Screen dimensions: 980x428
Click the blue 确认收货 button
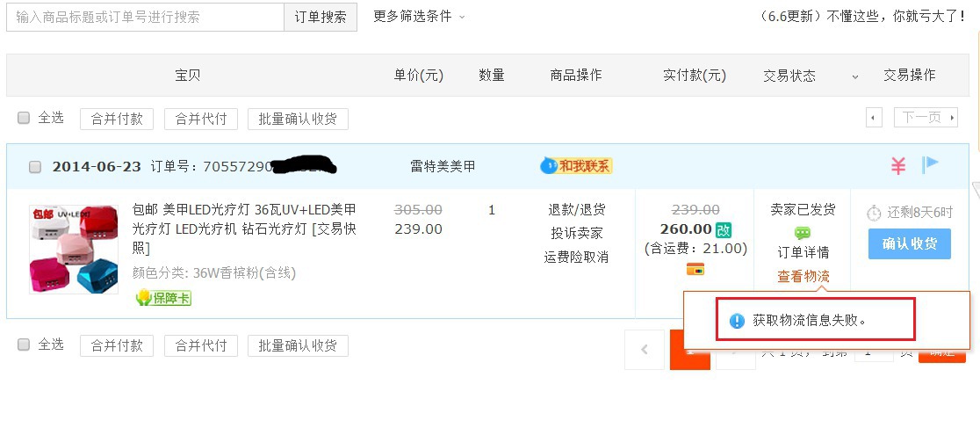click(910, 244)
